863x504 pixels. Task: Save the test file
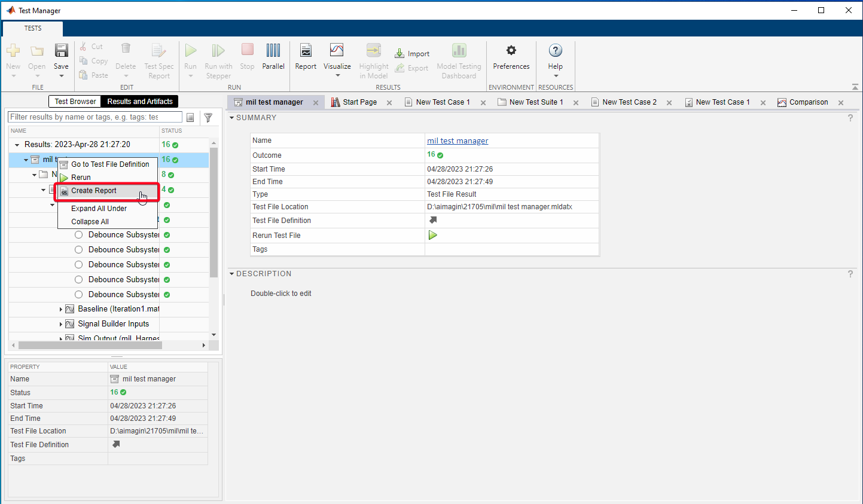pyautogui.click(x=61, y=51)
